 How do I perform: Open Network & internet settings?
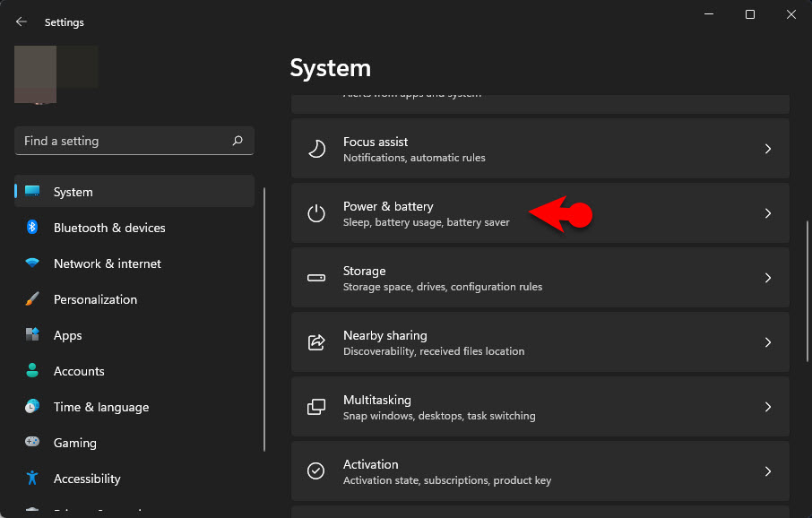coord(107,263)
